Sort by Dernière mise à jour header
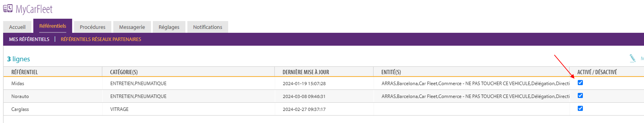This screenshot has width=644, height=123. (306, 72)
